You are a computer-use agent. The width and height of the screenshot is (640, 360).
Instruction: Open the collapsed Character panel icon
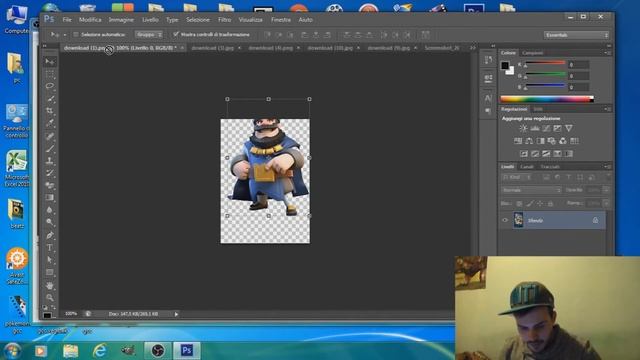[x=488, y=98]
